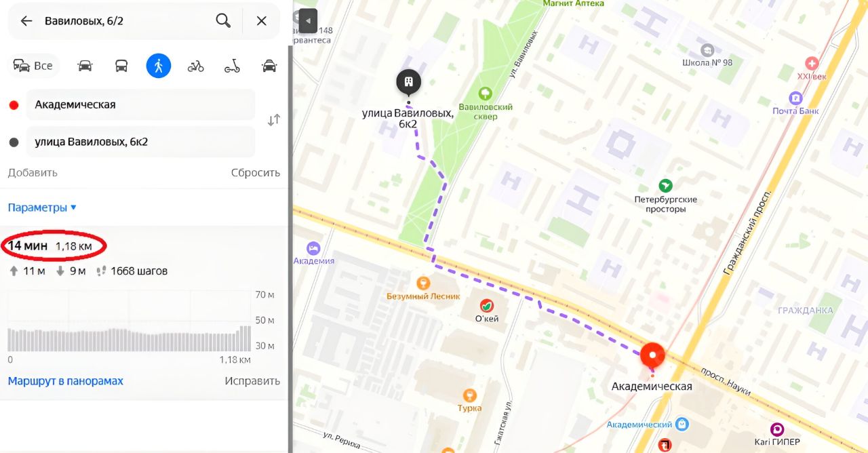The width and height of the screenshot is (868, 453).
Task: Swap start and destination points
Action: click(274, 121)
